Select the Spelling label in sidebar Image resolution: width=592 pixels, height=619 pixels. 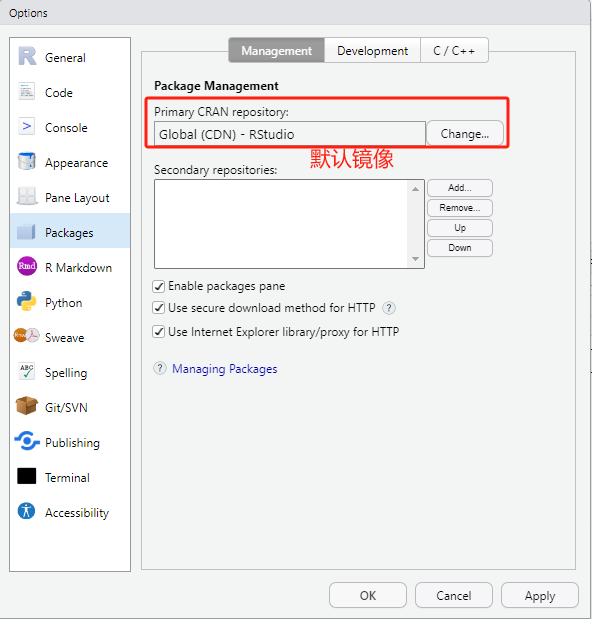pos(66,373)
